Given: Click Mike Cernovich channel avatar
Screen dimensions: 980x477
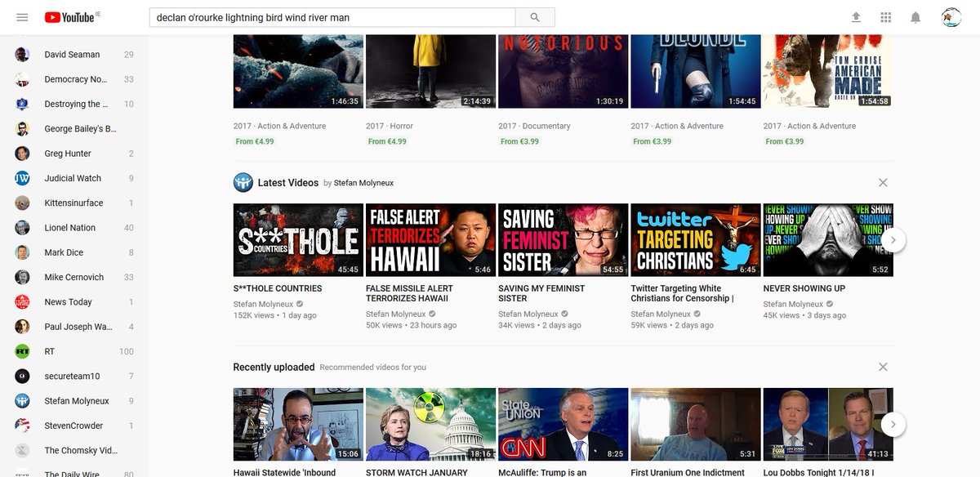Looking at the screenshot, I should [23, 277].
